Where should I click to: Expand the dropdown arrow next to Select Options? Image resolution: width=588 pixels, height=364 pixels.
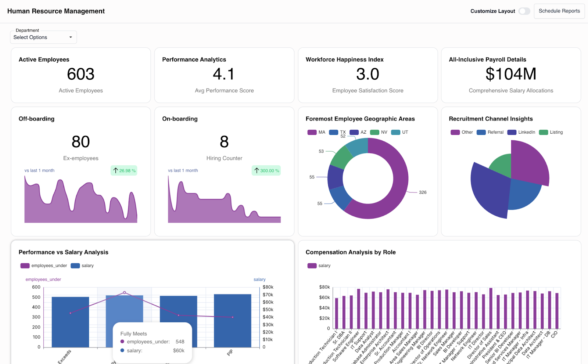click(71, 37)
